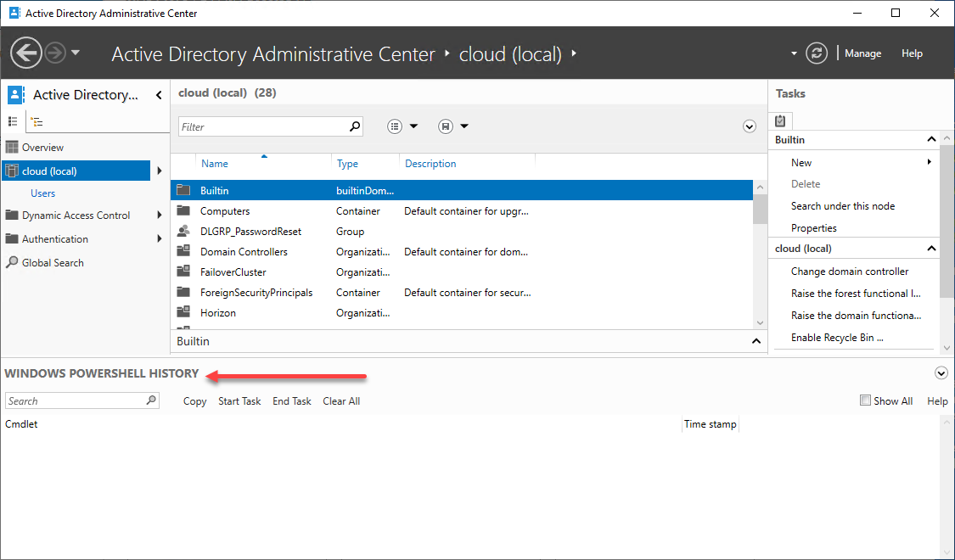Select ForeignSecurityPrincipals row
The image size is (955, 560).
coord(462,292)
